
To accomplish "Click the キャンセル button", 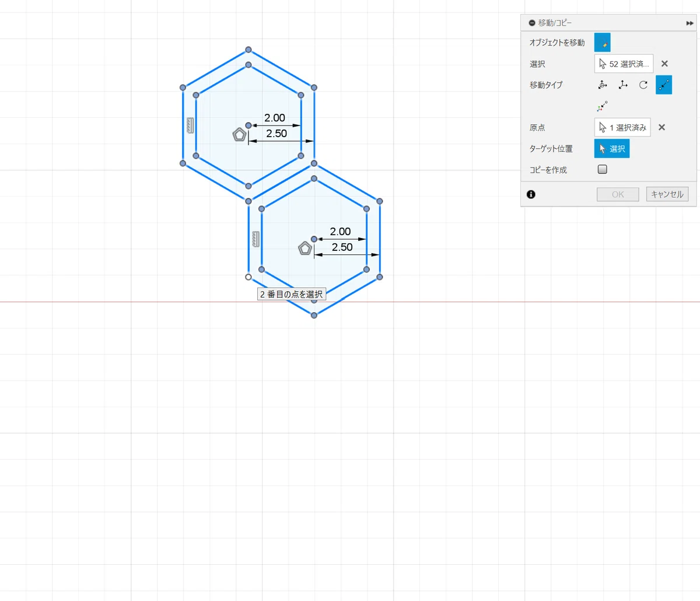I will tap(667, 194).
